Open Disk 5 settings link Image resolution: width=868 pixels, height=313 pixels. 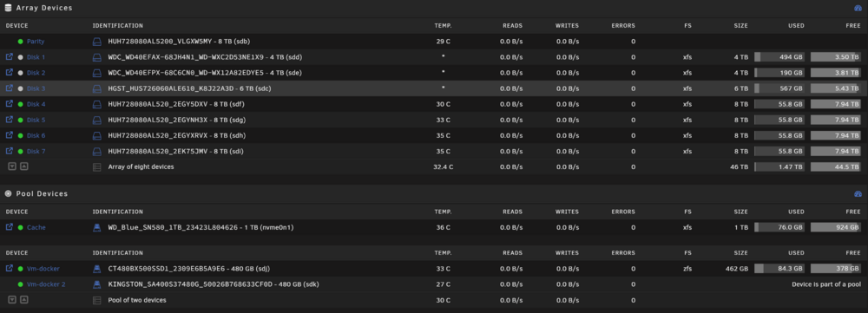tap(36, 120)
